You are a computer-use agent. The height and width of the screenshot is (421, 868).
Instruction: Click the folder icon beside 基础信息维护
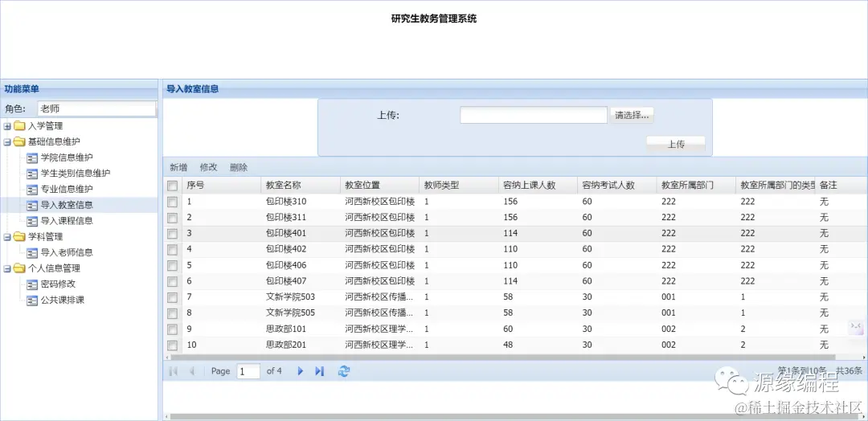coord(19,141)
